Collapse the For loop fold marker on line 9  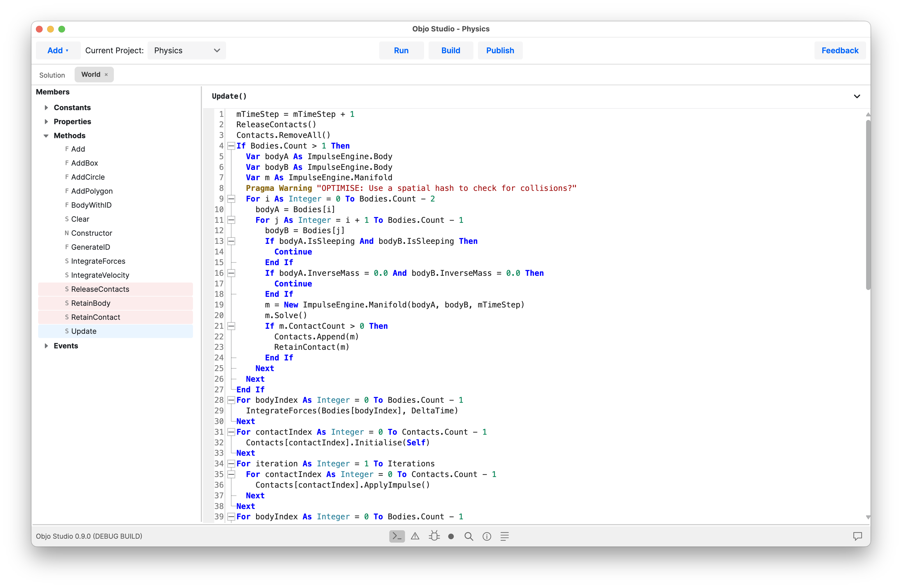(231, 199)
